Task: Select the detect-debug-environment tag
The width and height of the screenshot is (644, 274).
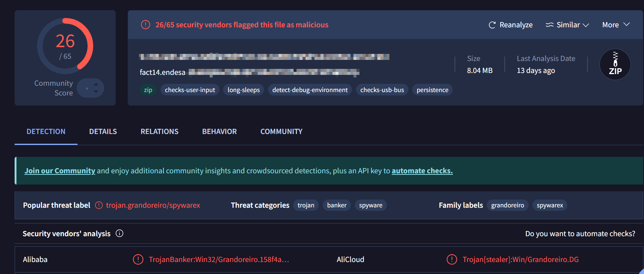Action: [x=310, y=90]
